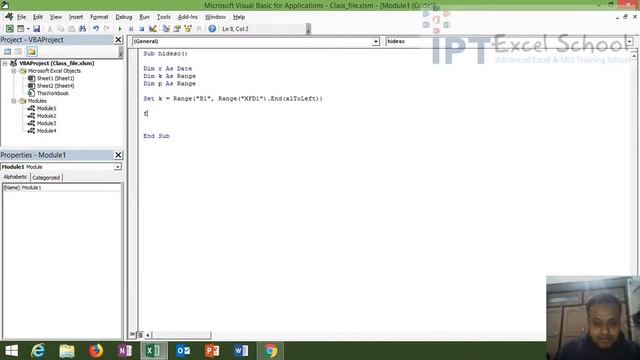Screen dimensions: 640x360
Task: Click the Set k = Range code line
Action: point(233,98)
